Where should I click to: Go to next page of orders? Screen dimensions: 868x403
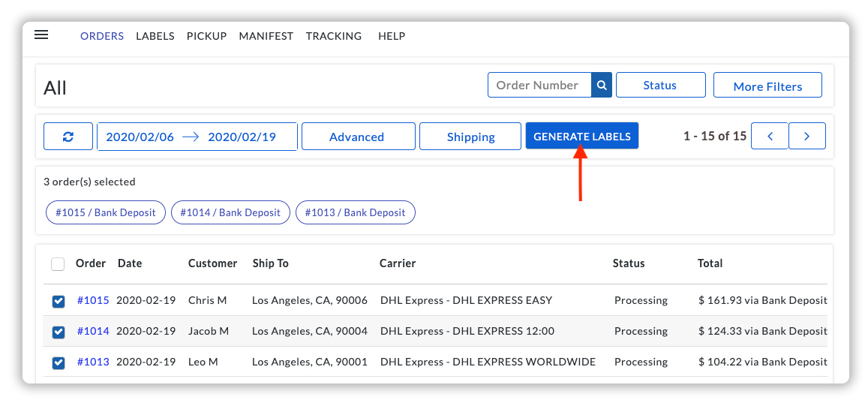click(x=807, y=136)
